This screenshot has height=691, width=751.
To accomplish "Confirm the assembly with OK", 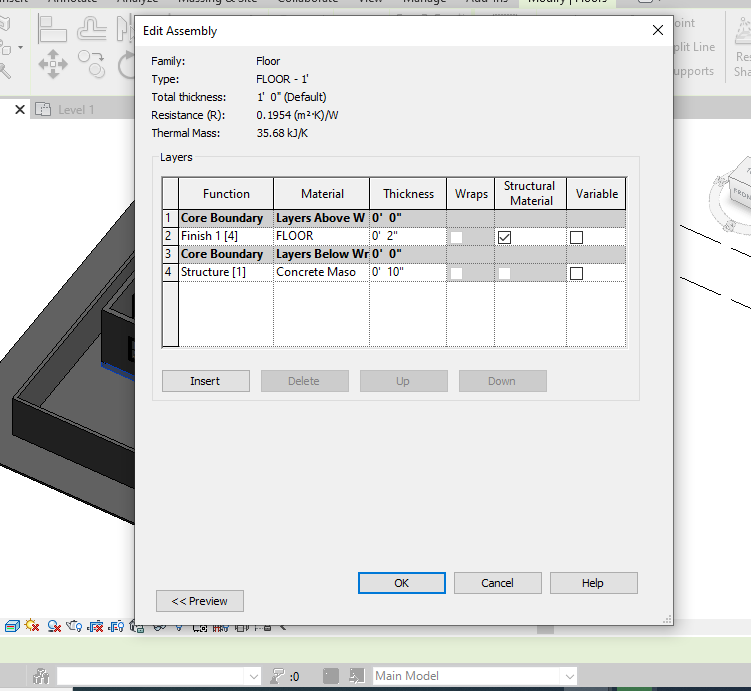I will (401, 583).
